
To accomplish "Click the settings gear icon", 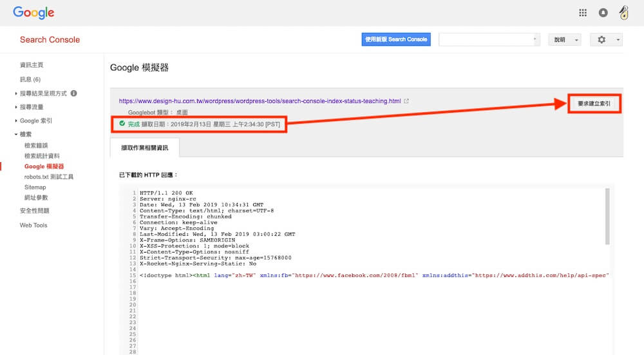I will point(601,39).
